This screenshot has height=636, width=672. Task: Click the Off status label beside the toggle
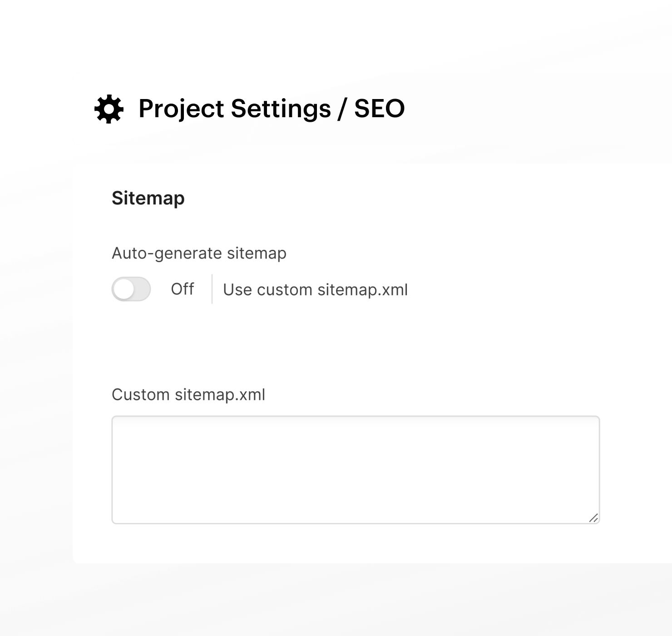click(182, 289)
